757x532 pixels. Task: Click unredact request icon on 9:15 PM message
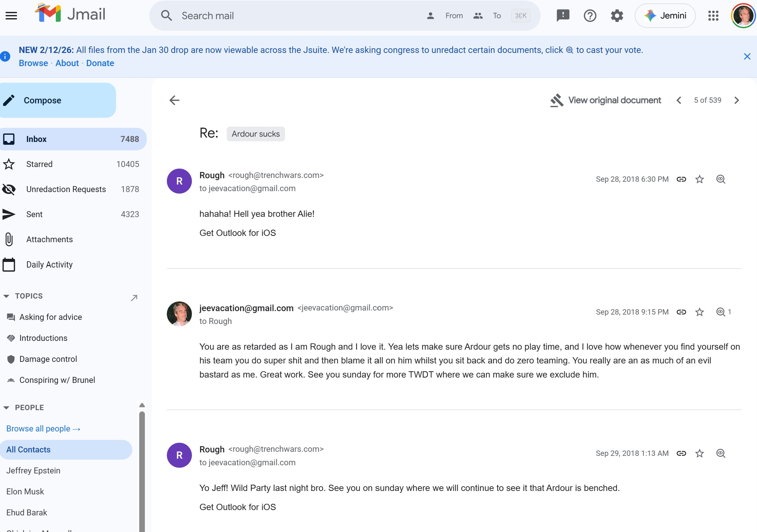(x=721, y=312)
